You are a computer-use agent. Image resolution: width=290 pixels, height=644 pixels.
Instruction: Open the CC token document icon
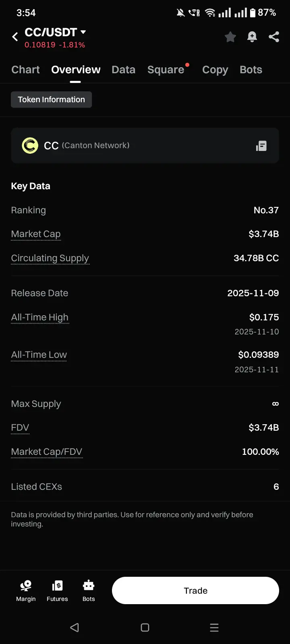point(261,146)
